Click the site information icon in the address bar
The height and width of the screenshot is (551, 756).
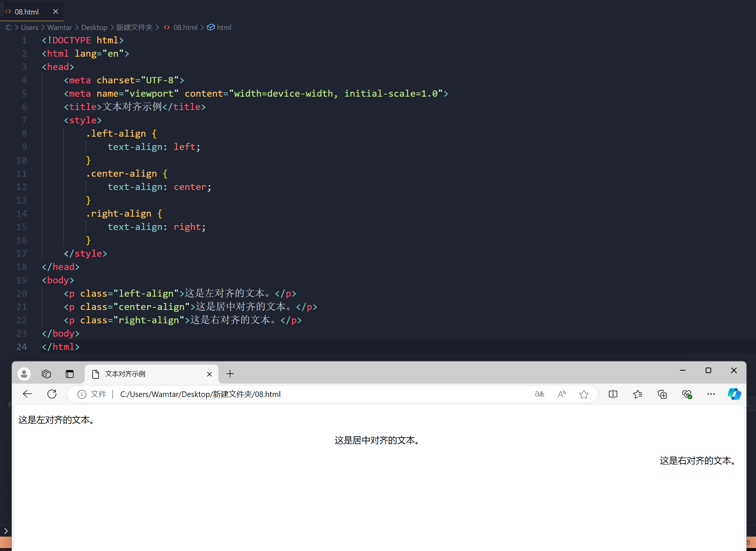point(82,394)
